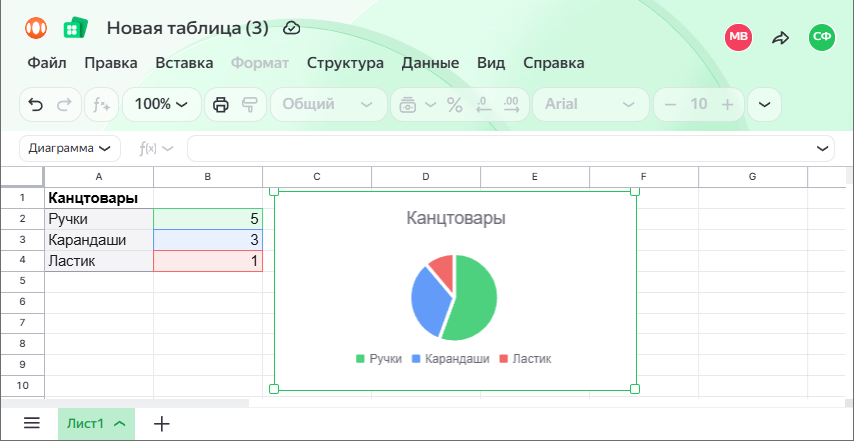The height and width of the screenshot is (441, 854).
Task: Click the decrease decimal places icon
Action: point(484,104)
